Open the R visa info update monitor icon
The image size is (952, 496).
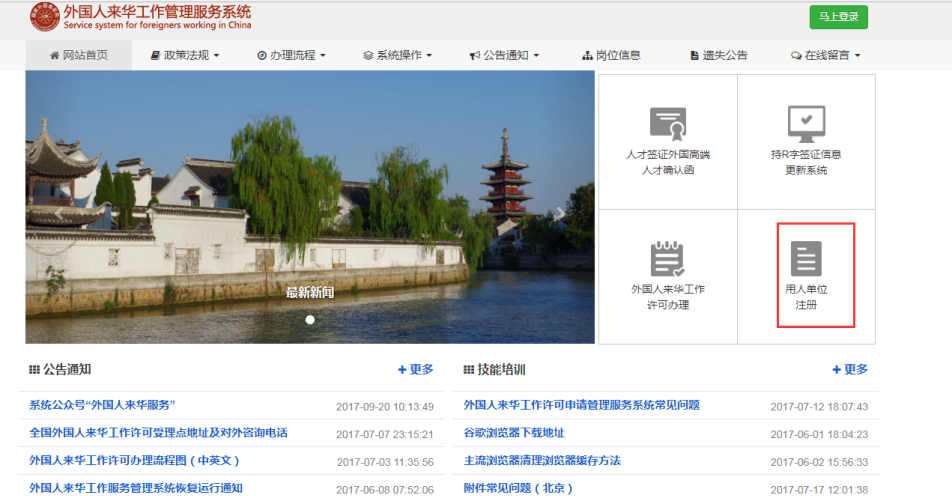coord(806,124)
